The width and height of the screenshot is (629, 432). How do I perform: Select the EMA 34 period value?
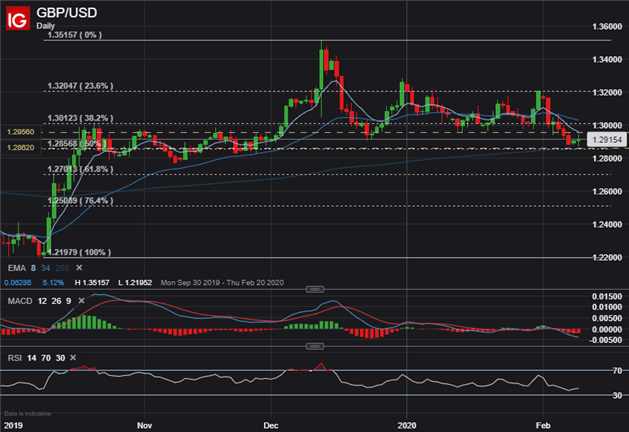coord(45,268)
